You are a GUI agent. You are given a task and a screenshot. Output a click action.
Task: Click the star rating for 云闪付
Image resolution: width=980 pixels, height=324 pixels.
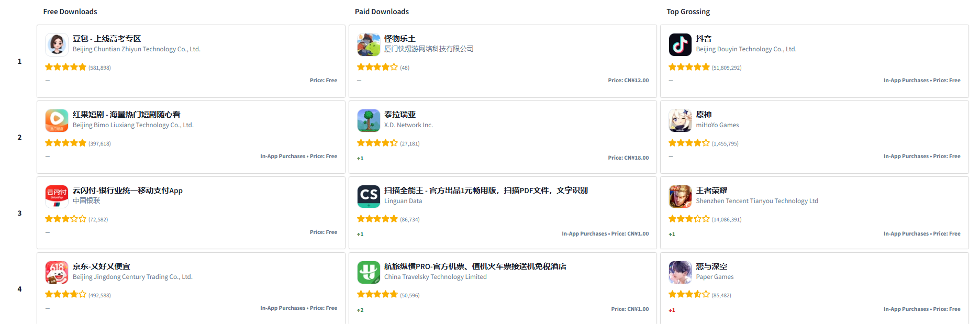coord(65,219)
